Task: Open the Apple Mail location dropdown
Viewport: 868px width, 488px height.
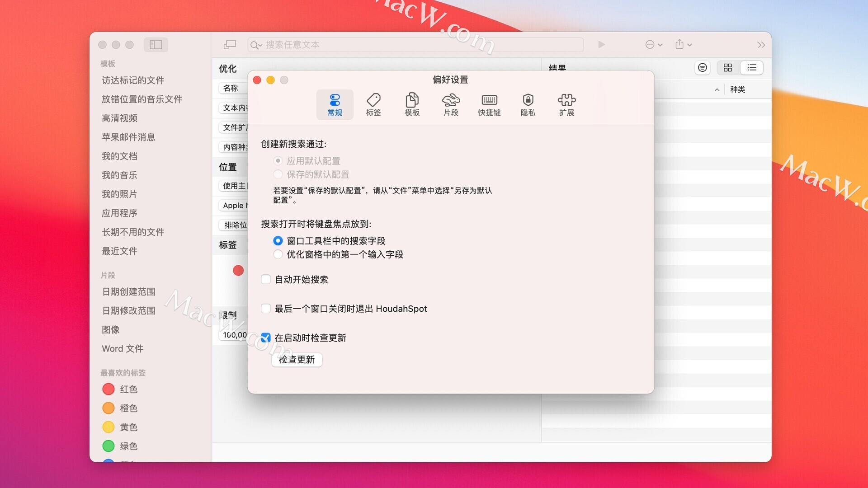Action: [x=233, y=206]
